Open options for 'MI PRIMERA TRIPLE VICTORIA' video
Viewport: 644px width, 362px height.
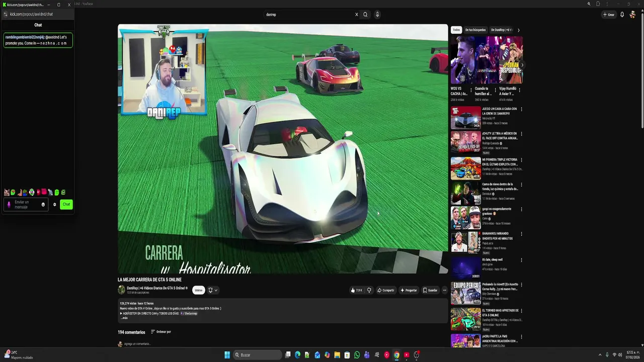click(521, 160)
